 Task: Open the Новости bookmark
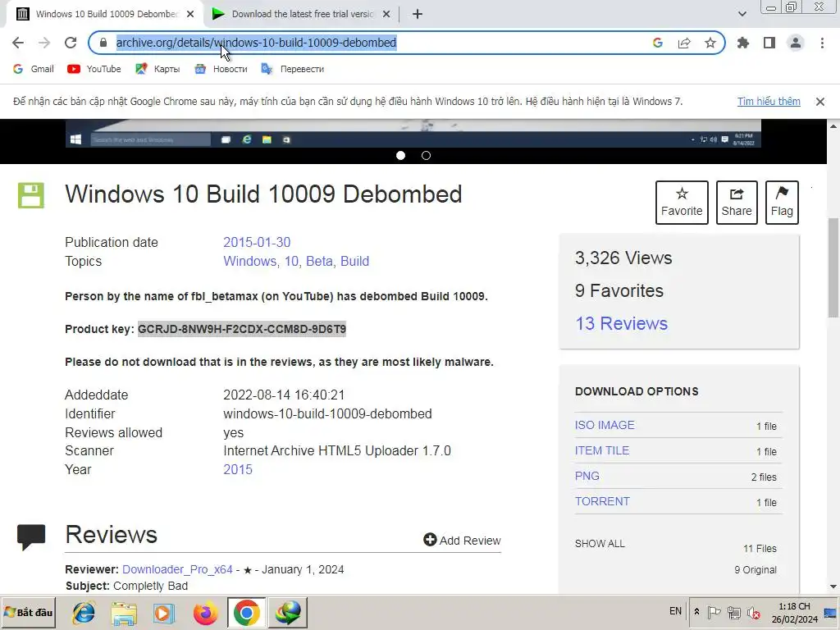click(x=221, y=69)
